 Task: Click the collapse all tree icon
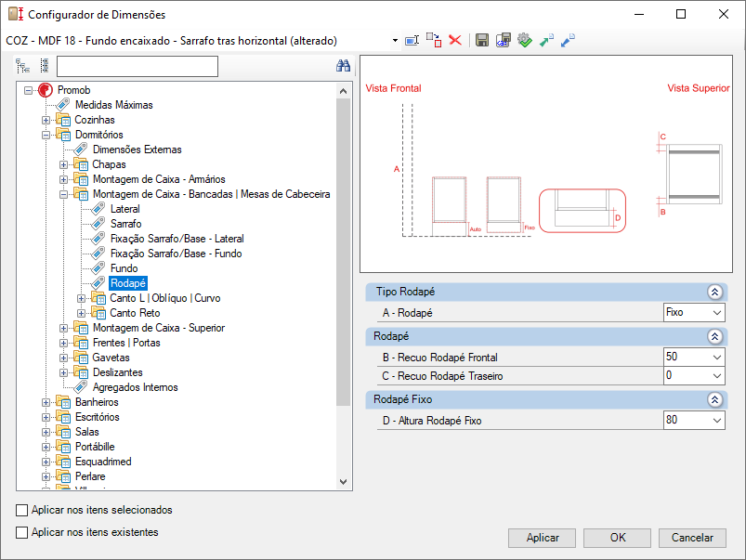45,66
